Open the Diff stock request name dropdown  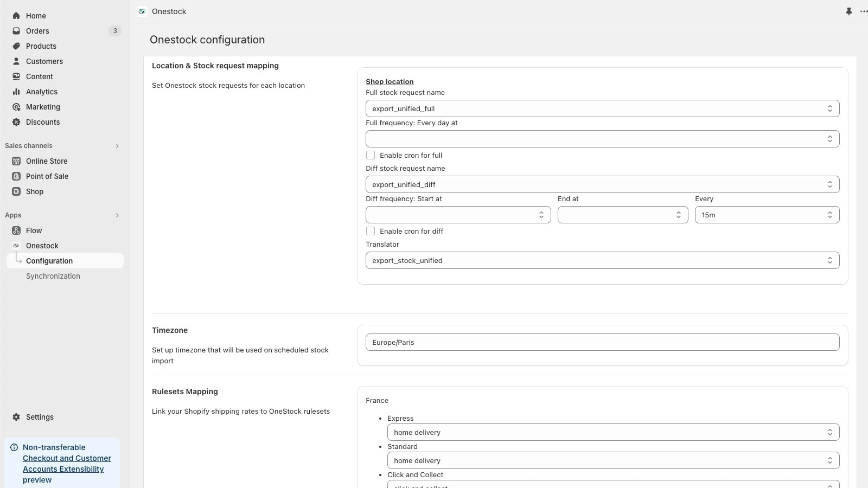click(602, 184)
